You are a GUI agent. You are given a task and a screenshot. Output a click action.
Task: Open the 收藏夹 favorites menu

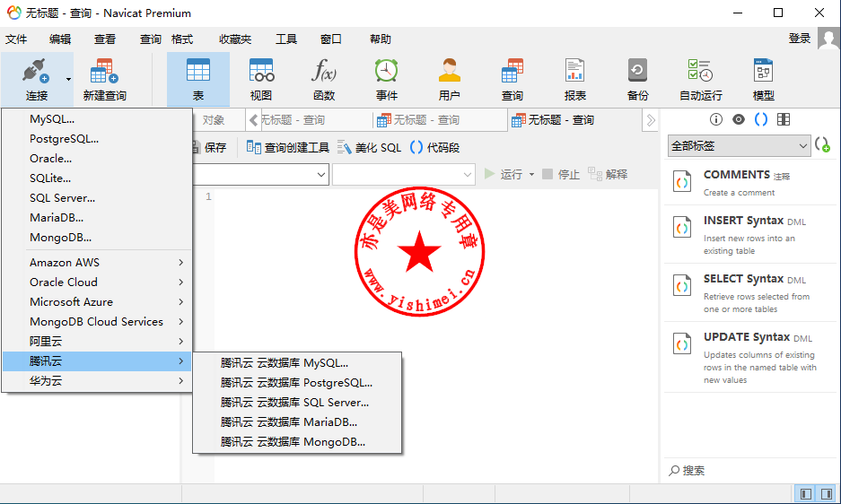point(235,39)
